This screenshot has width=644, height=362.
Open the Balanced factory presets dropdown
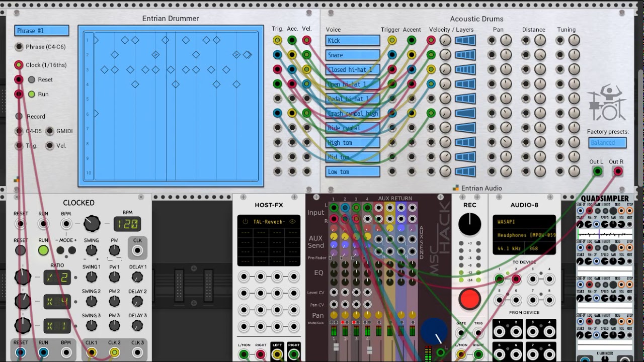(x=608, y=143)
